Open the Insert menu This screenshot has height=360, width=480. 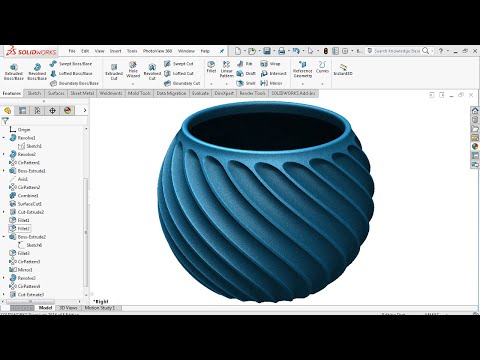(x=116, y=51)
